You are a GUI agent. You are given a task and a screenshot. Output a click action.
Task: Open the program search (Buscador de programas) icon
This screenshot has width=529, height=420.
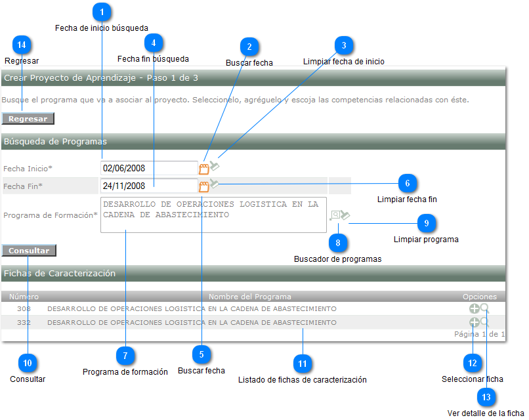(335, 215)
